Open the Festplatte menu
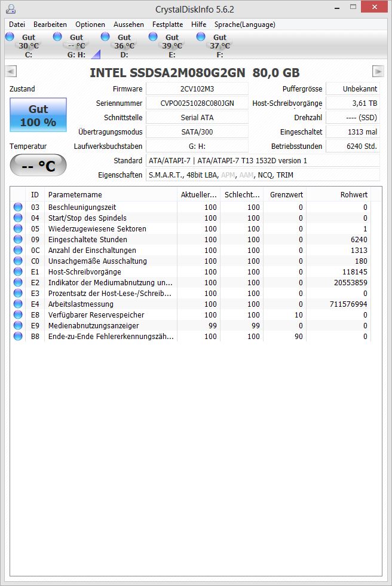This screenshot has height=586, width=392. 168,25
